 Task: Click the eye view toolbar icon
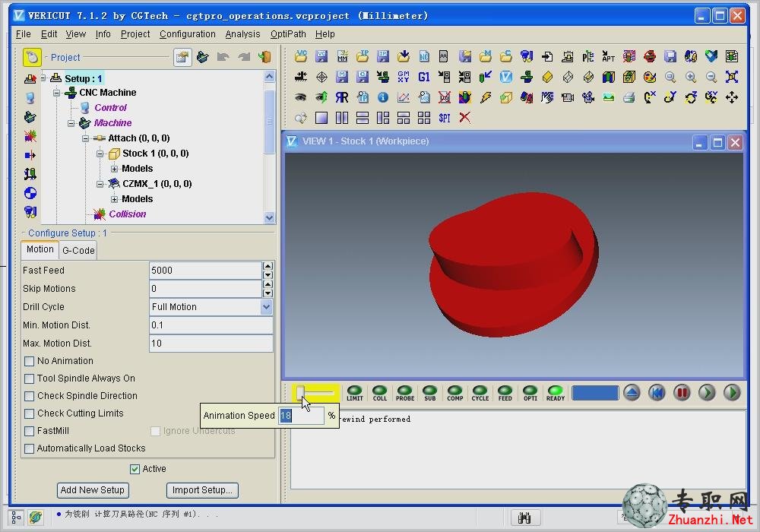point(300,97)
